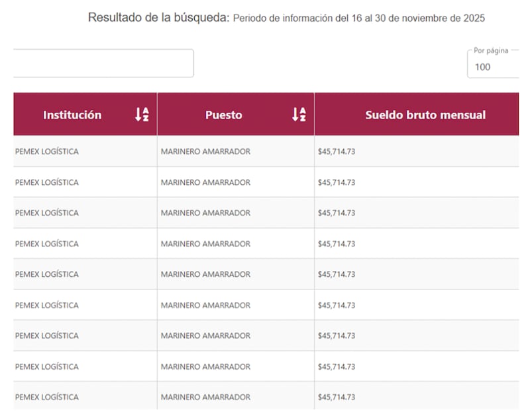Open the Por página dropdown showing 100
The height and width of the screenshot is (420, 530).
[x=493, y=66]
